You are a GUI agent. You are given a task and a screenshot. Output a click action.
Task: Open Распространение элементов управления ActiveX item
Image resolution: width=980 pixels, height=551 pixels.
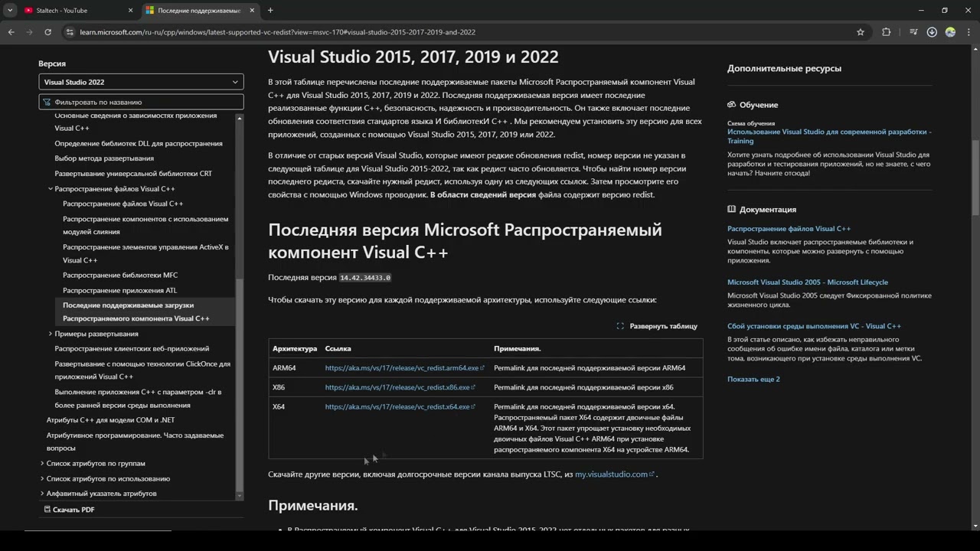point(145,253)
